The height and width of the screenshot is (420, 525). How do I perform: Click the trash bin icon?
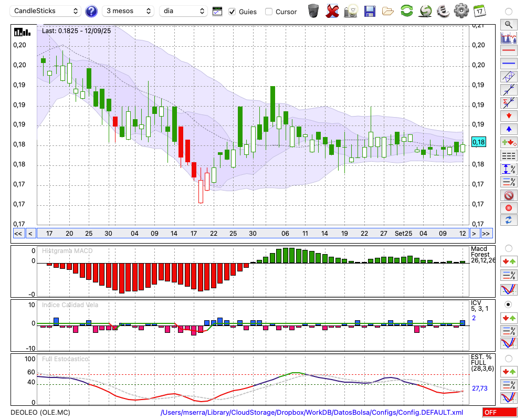tap(313, 11)
